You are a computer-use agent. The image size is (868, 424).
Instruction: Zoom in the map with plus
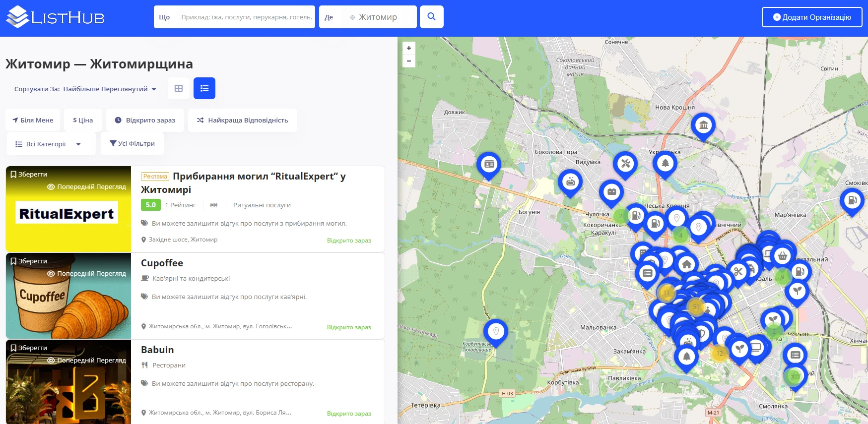[x=409, y=48]
